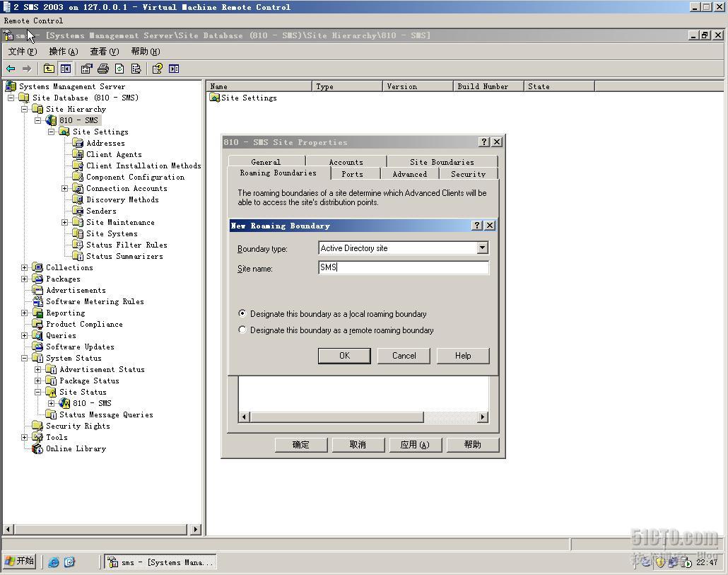Open the 查看(V) menu
Image resolution: width=728 pixels, height=575 pixels.
pos(105,52)
